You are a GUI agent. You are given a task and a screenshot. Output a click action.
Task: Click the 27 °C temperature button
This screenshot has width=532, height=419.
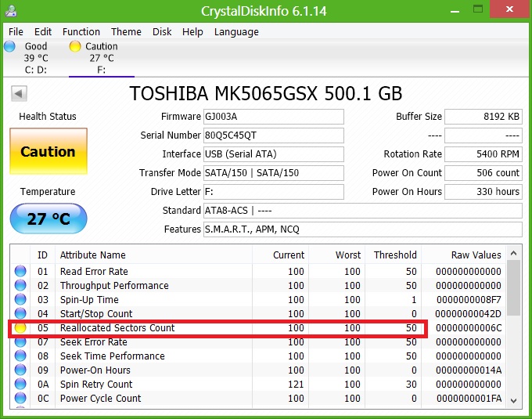(x=49, y=219)
